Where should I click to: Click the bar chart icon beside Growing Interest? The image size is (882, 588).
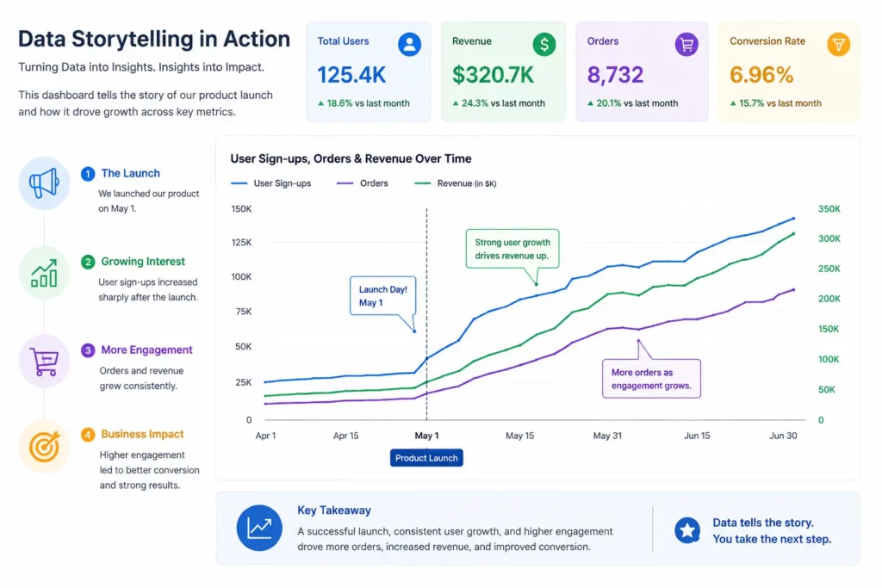pos(45,273)
